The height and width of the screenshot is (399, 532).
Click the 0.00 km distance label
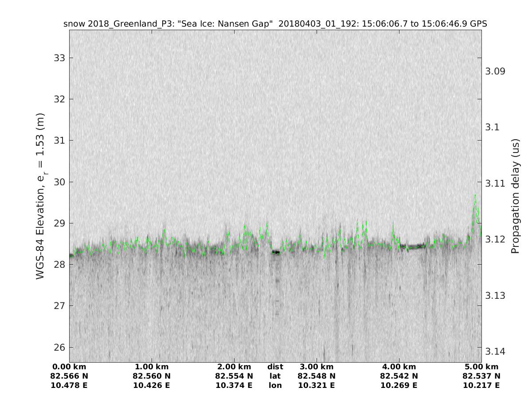pos(69,367)
